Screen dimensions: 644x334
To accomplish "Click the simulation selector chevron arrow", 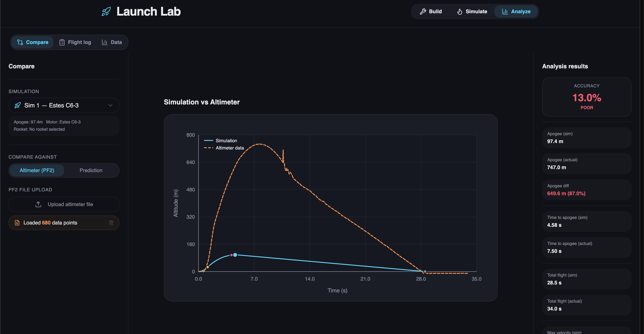I will coord(110,105).
